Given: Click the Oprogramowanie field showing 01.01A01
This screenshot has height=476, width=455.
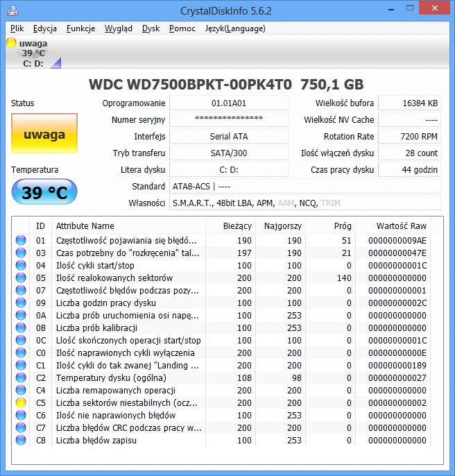Looking at the screenshot, I should [229, 103].
